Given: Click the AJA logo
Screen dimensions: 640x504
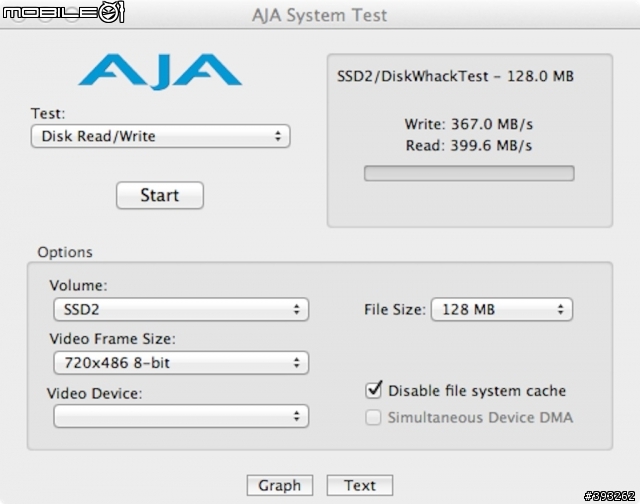Looking at the screenshot, I should click(x=160, y=72).
